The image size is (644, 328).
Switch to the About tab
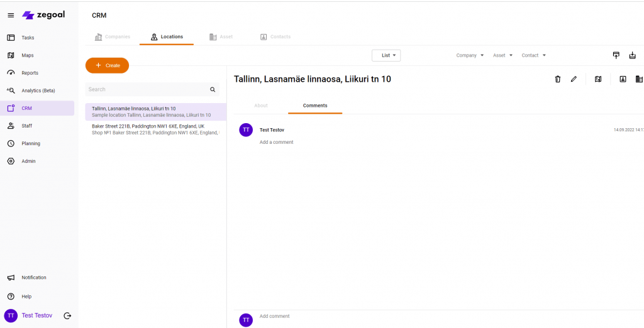click(x=261, y=106)
